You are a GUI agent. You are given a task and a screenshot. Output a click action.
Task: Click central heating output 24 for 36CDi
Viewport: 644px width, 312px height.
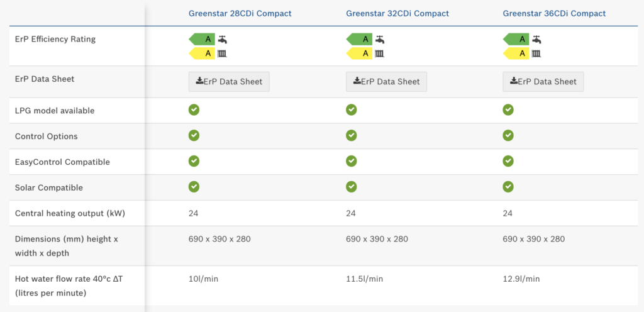508,213
